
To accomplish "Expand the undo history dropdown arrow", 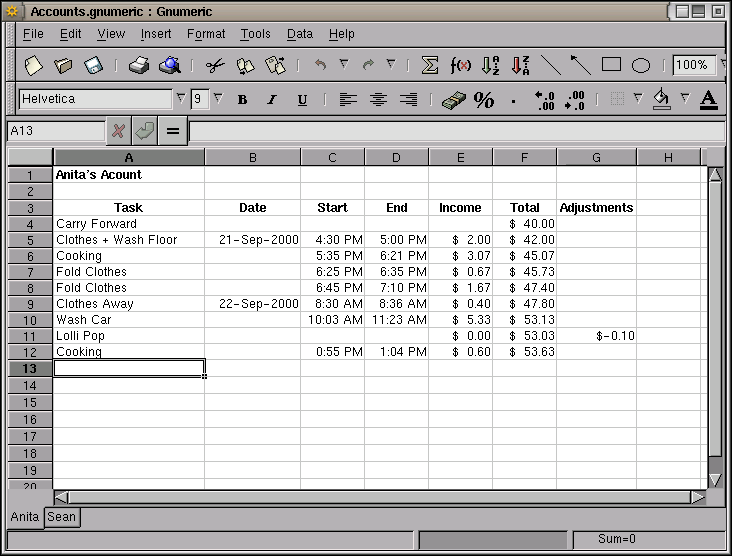I will 343,65.
